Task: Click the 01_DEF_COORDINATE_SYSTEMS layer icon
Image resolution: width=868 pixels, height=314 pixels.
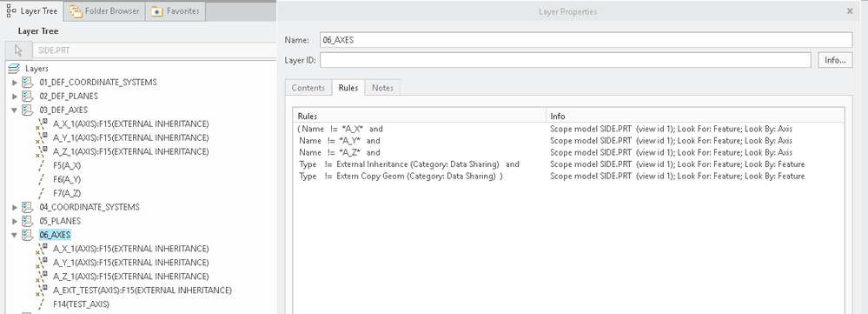Action: click(x=27, y=83)
